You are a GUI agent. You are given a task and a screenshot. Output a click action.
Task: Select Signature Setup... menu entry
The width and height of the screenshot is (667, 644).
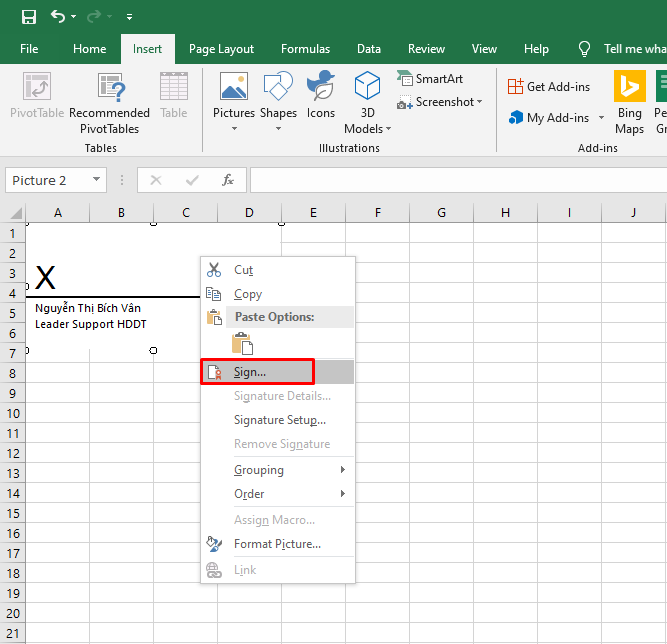click(x=279, y=420)
